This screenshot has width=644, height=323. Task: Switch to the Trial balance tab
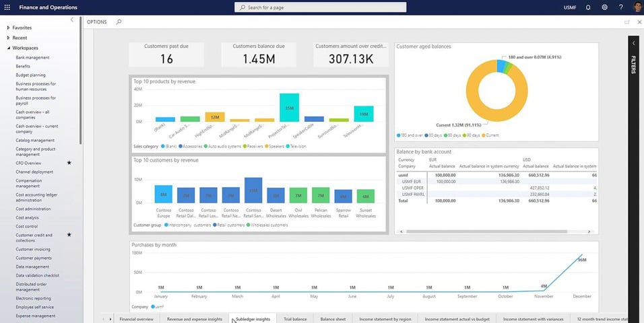pos(295,319)
